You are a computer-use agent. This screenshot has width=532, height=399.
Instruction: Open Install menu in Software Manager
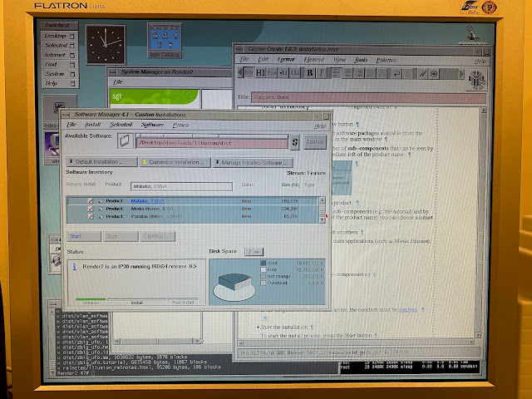(x=92, y=125)
